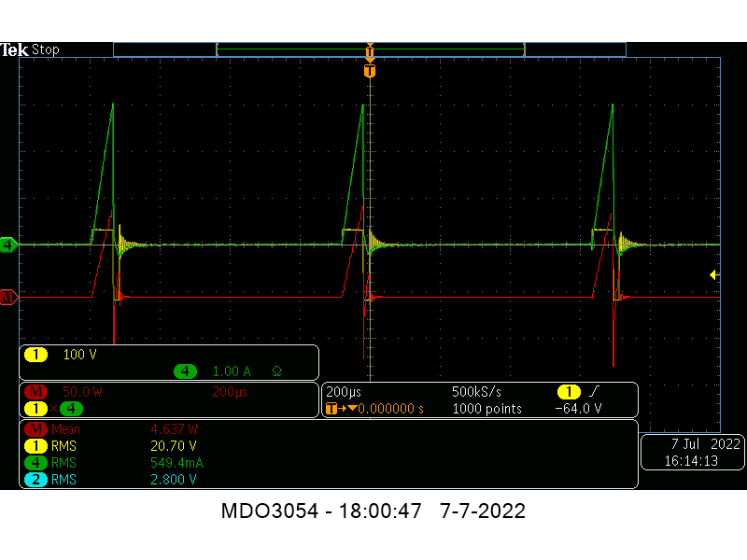Click the rising edge trigger slope icon
This screenshot has width=747, height=560.
tap(594, 392)
